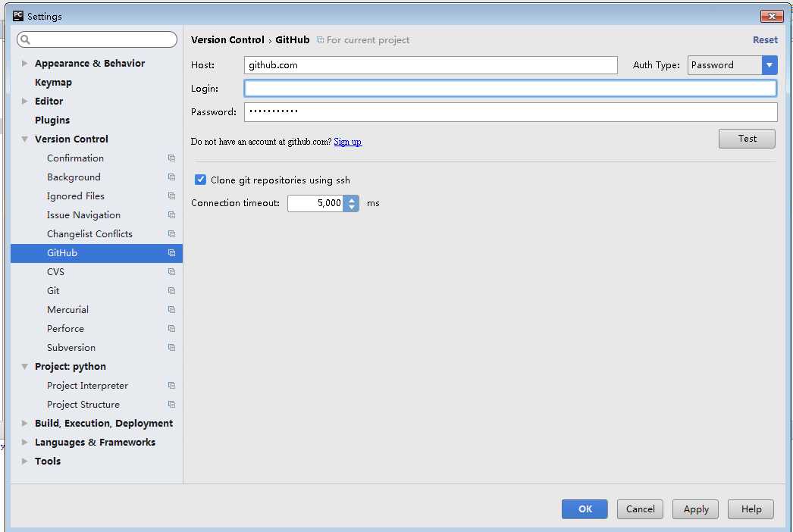Click the PyCharm icon in the title bar
Viewport: 793px width, 532px height.
pos(17,16)
